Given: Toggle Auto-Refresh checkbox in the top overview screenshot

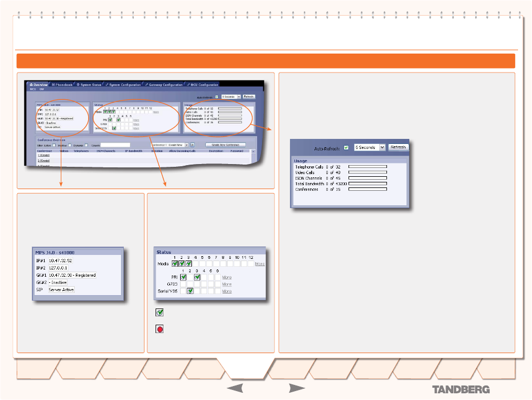Looking at the screenshot, I should click(217, 97).
